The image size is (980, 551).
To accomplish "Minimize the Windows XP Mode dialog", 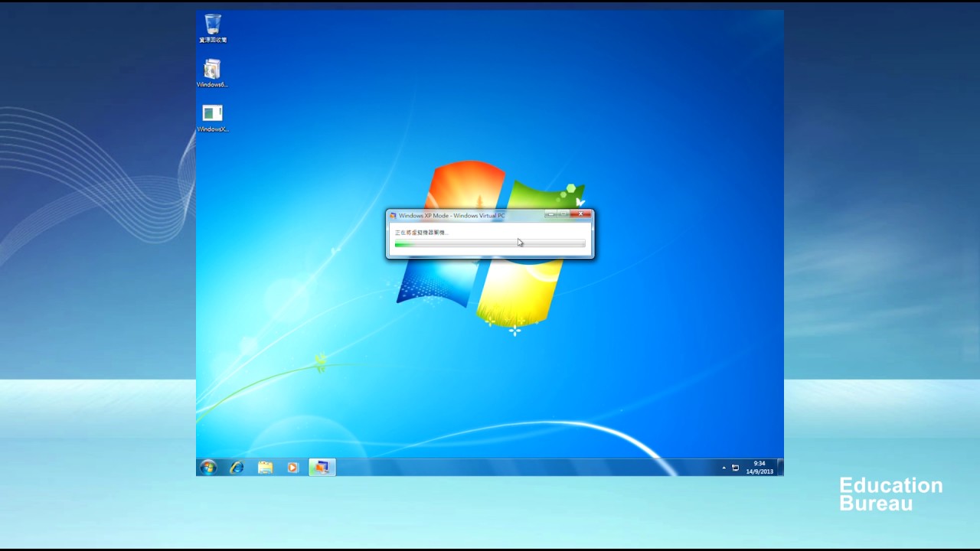I will click(x=551, y=214).
